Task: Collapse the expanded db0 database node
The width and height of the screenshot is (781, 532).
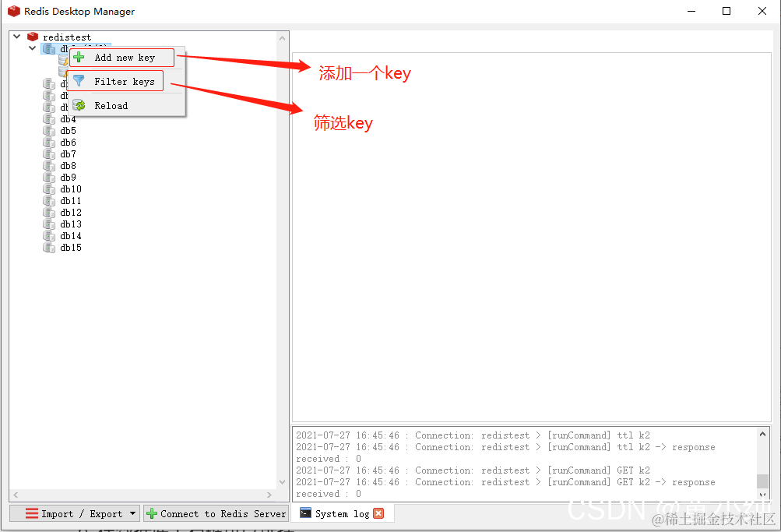Action: click(x=33, y=48)
